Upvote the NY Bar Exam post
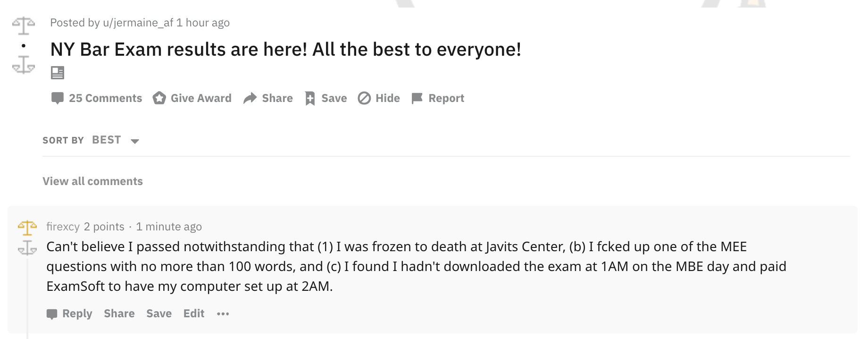Image resolution: width=868 pixels, height=339 pixels. (24, 25)
